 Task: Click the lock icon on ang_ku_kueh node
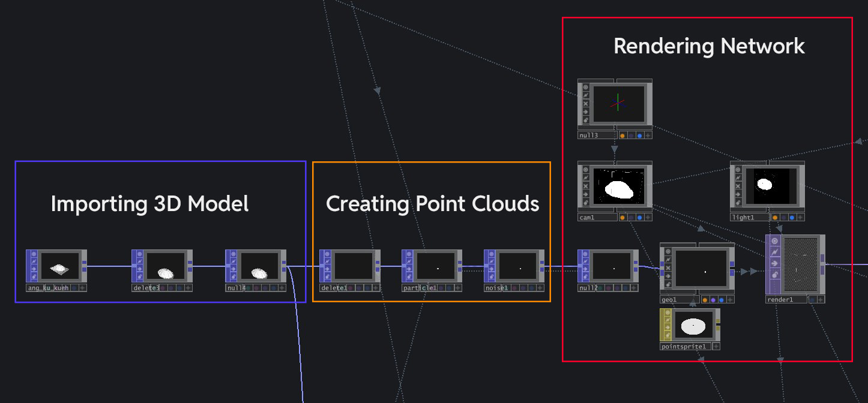click(x=34, y=276)
